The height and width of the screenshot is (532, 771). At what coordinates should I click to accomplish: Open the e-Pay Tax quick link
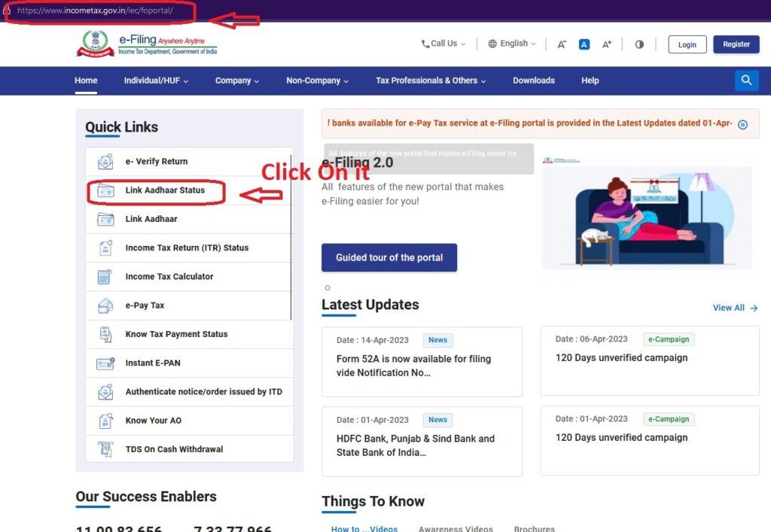point(145,306)
